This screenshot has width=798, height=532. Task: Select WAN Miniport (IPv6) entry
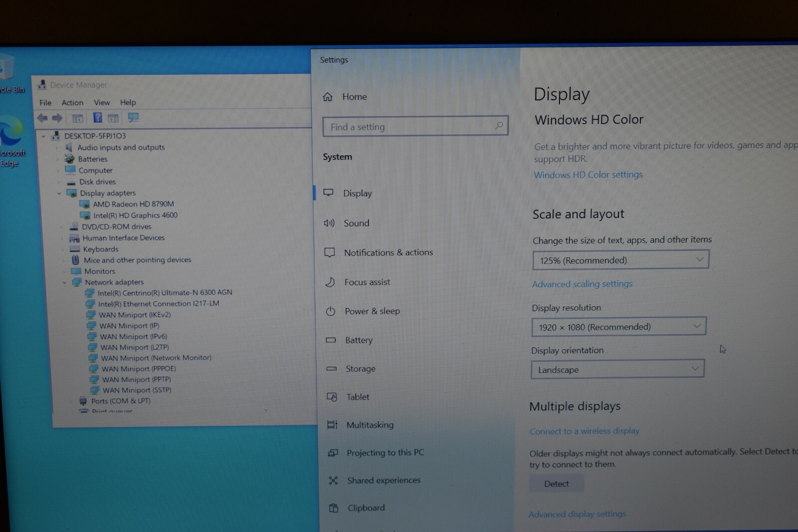coord(134,337)
